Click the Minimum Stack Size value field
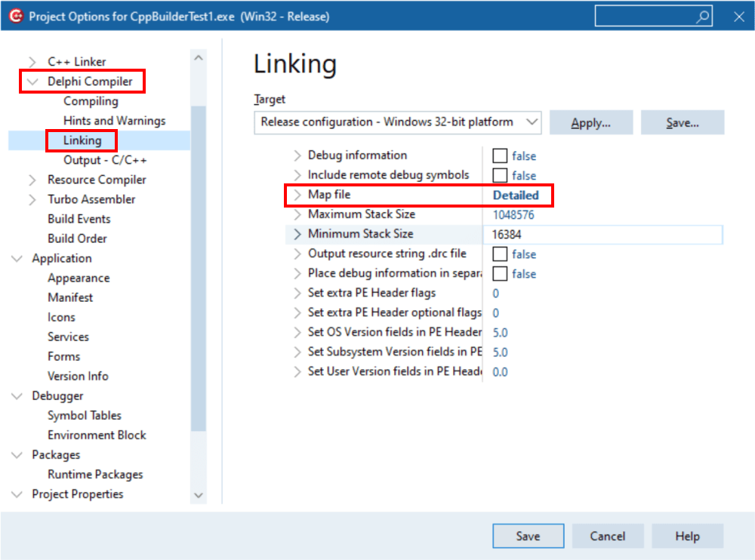 [x=602, y=235]
